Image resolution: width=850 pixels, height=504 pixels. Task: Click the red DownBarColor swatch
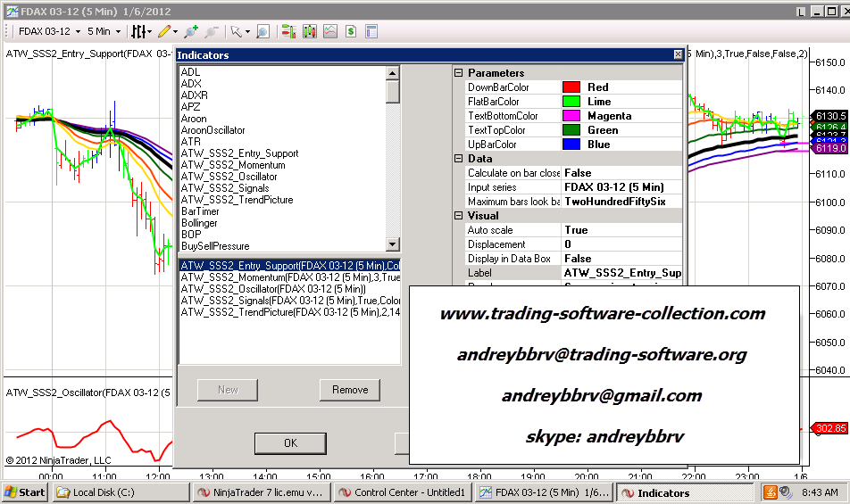coord(571,87)
